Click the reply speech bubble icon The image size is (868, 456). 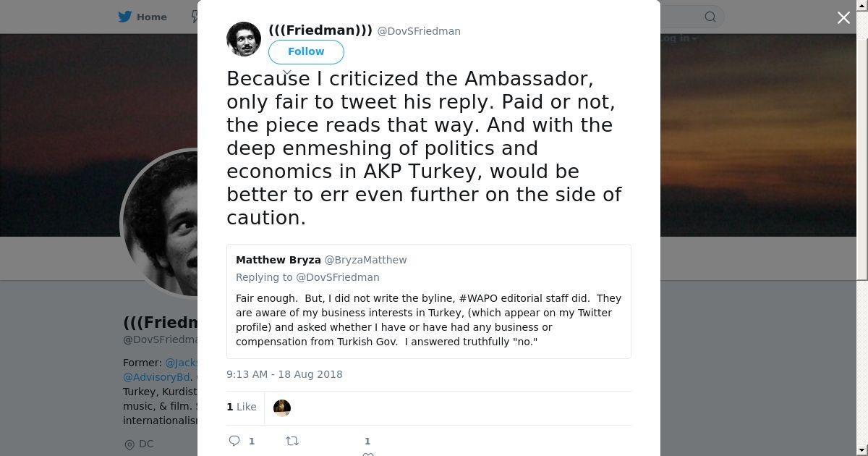pos(234,441)
